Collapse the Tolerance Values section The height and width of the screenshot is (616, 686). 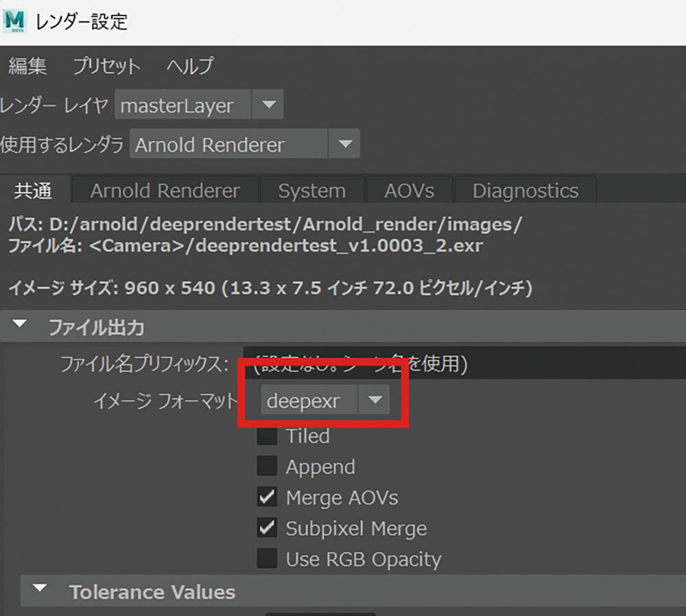pyautogui.click(x=40, y=590)
